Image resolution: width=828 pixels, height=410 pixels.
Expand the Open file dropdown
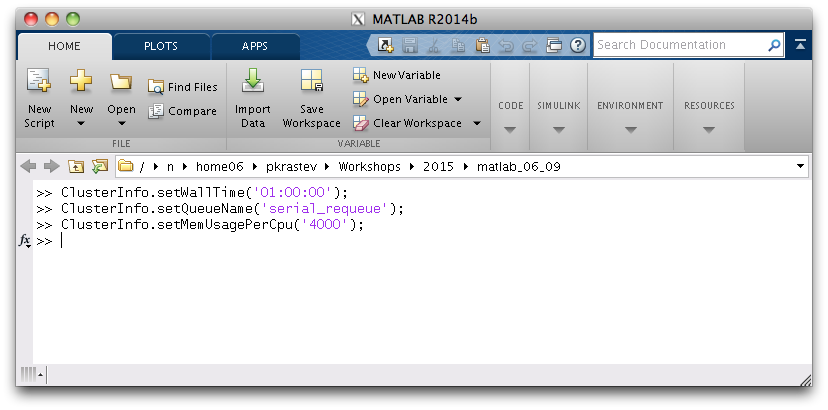(121, 124)
